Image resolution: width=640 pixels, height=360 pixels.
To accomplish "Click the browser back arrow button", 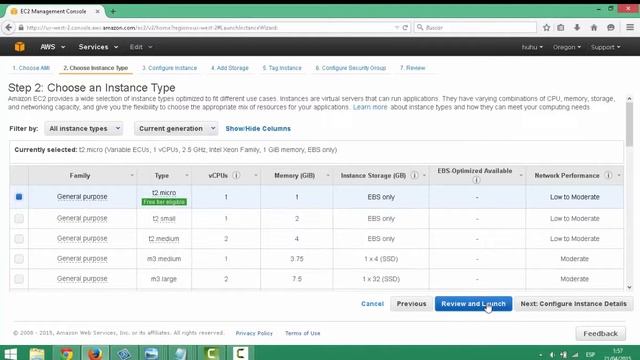I will [9, 27].
